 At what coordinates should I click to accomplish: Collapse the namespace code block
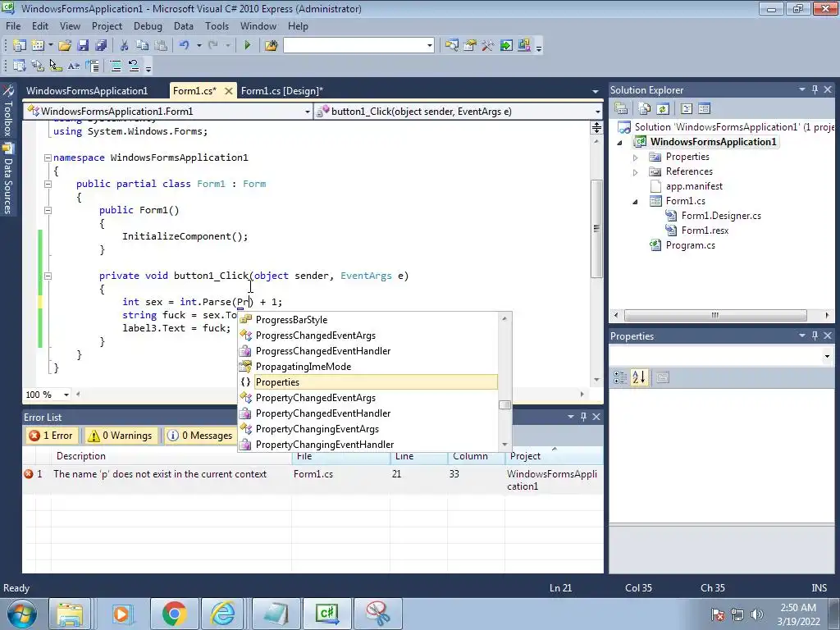(x=48, y=157)
